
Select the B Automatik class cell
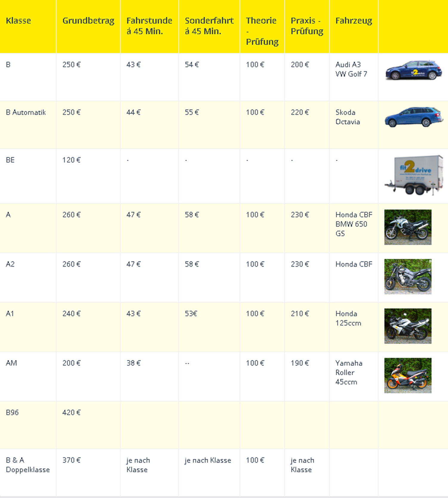(26, 112)
